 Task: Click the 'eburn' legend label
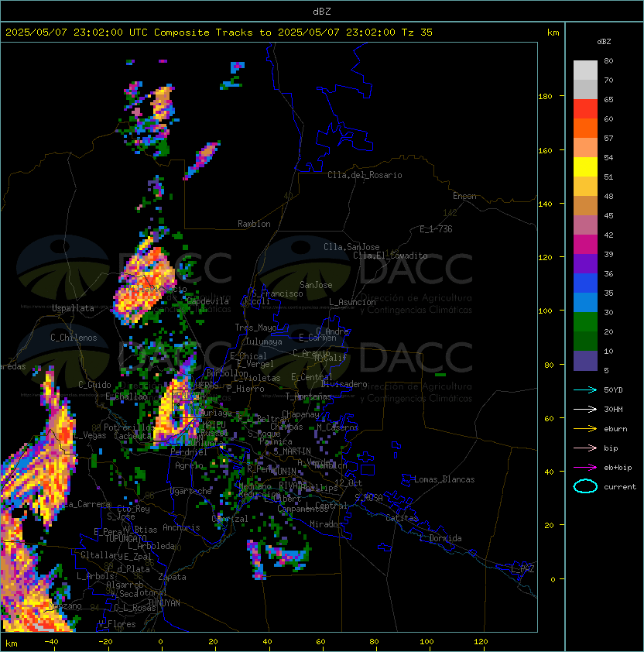[x=615, y=429]
